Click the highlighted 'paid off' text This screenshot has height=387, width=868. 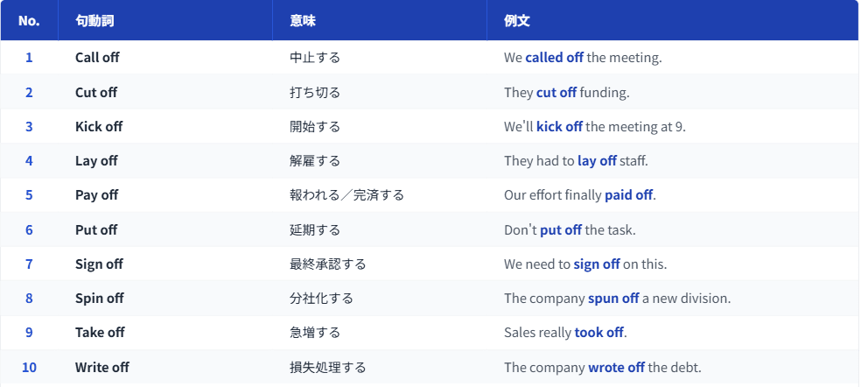click(x=628, y=195)
